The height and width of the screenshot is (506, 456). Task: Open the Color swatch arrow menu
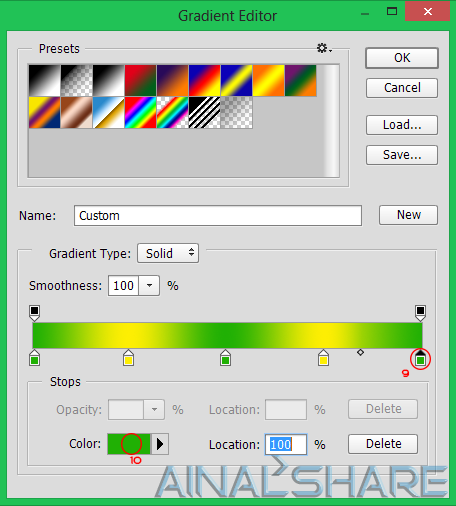pyautogui.click(x=160, y=444)
